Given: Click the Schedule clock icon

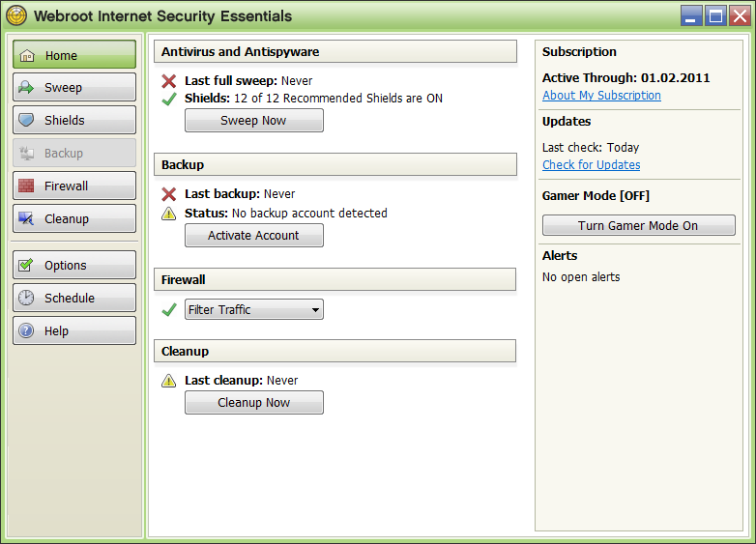Looking at the screenshot, I should pos(27,299).
